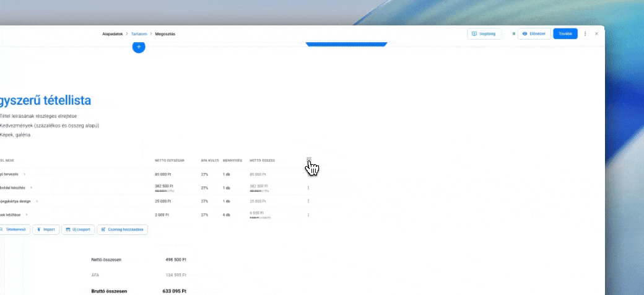Open the Előnézet preview
The width and height of the screenshot is (644, 295).
(534, 34)
